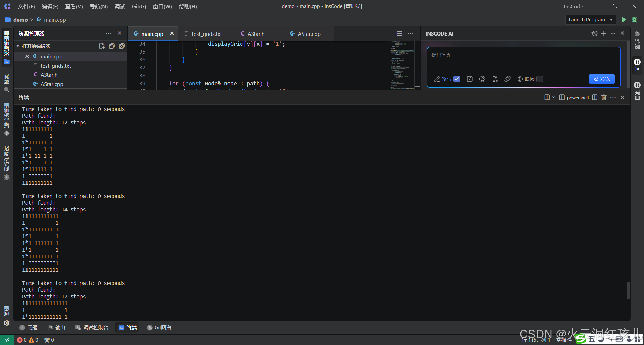Open explorer panel more actions ellipsis
Viewport: 644px width, 345px height.
coord(109,33)
